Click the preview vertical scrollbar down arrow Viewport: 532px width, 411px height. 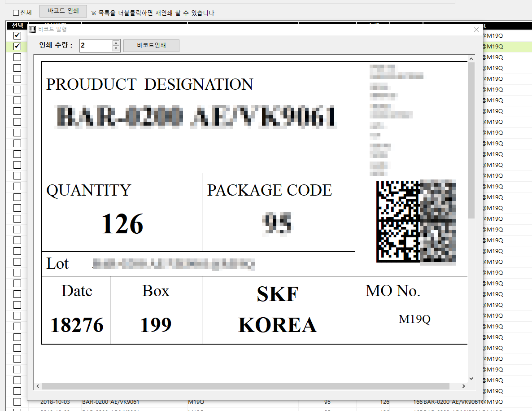(471, 378)
